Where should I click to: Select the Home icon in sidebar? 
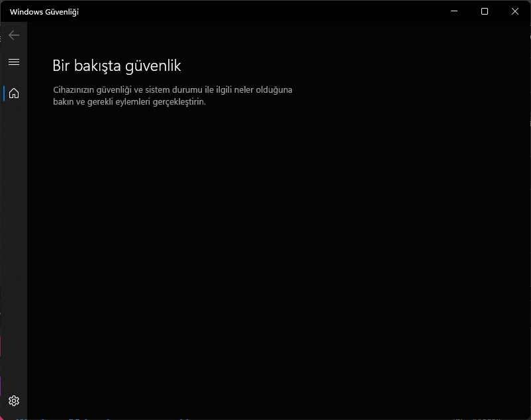coord(14,93)
